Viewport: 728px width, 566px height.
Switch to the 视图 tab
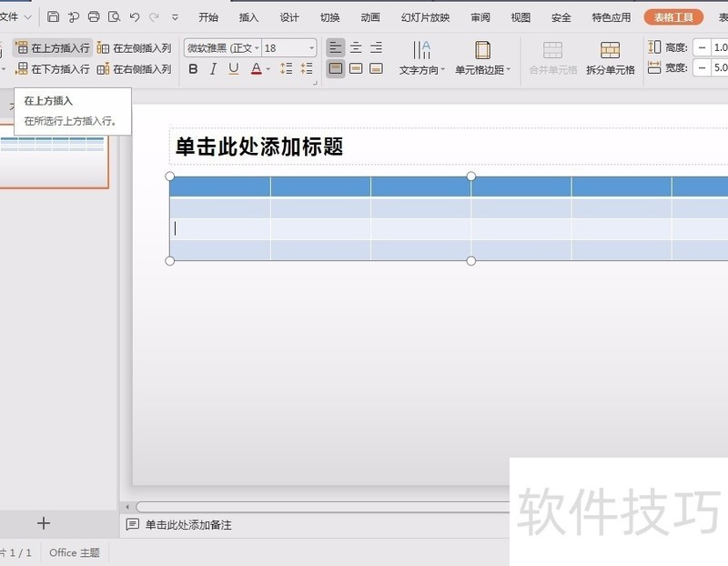pyautogui.click(x=521, y=17)
